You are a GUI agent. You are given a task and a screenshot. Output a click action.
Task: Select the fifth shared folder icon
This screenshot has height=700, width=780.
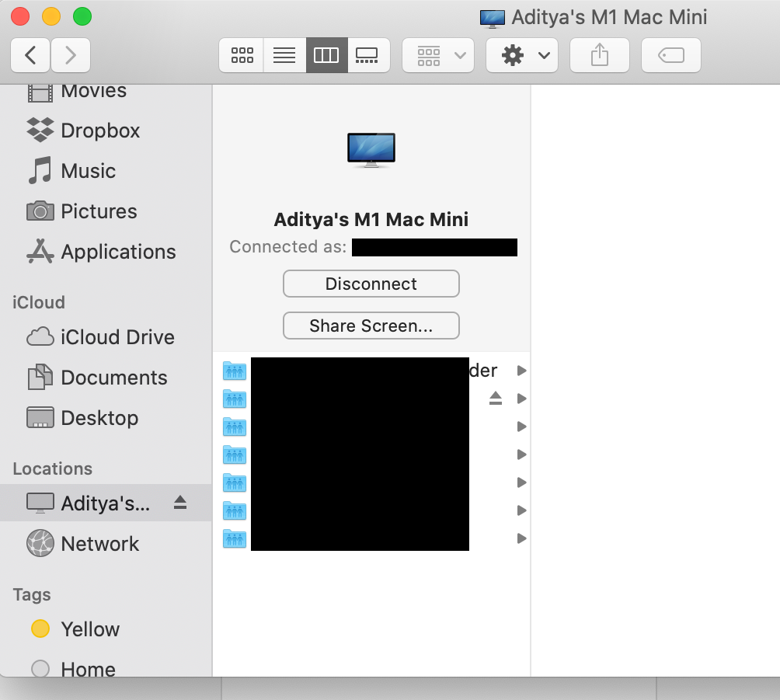pyautogui.click(x=235, y=482)
